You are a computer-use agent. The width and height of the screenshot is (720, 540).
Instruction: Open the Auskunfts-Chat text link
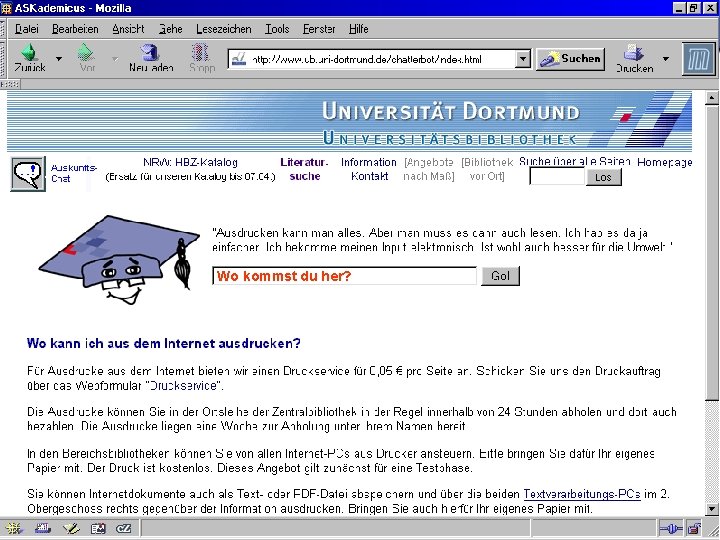73,173
